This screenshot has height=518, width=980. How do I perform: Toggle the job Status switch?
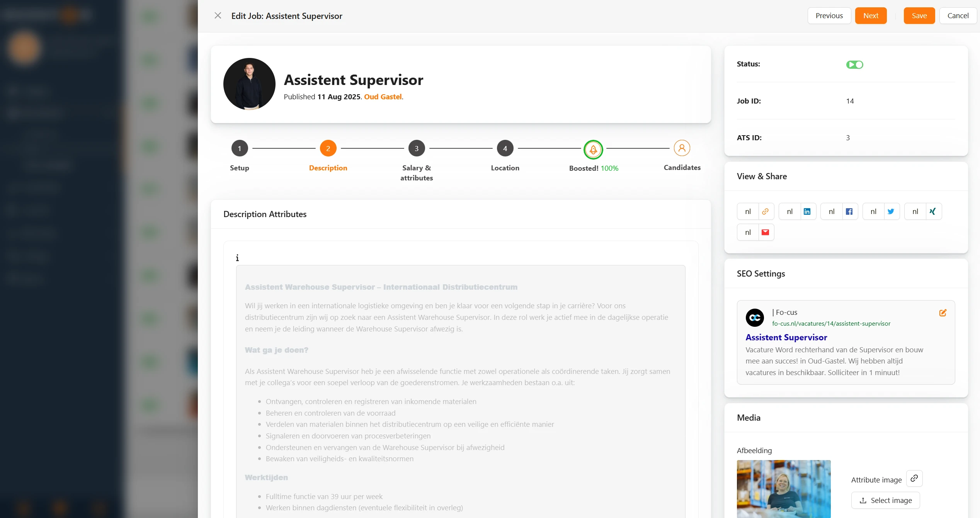coord(854,65)
